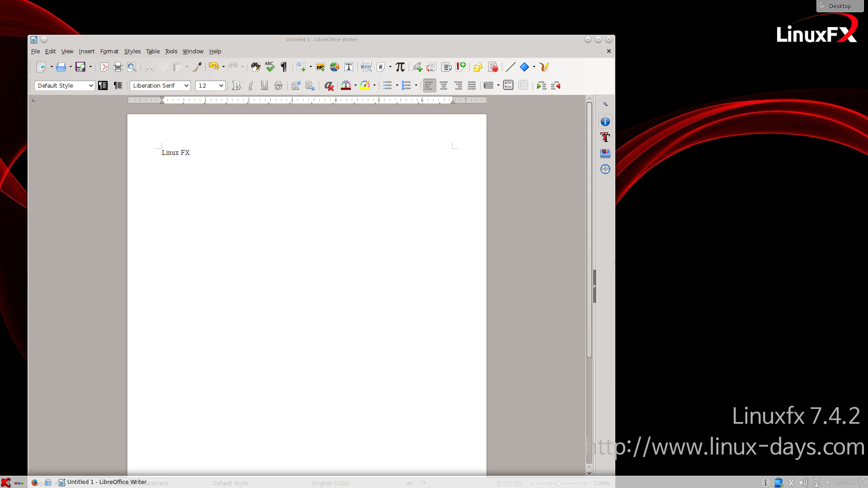Viewport: 868px width, 488px height.
Task: Insert an image icon
Action: [321, 67]
